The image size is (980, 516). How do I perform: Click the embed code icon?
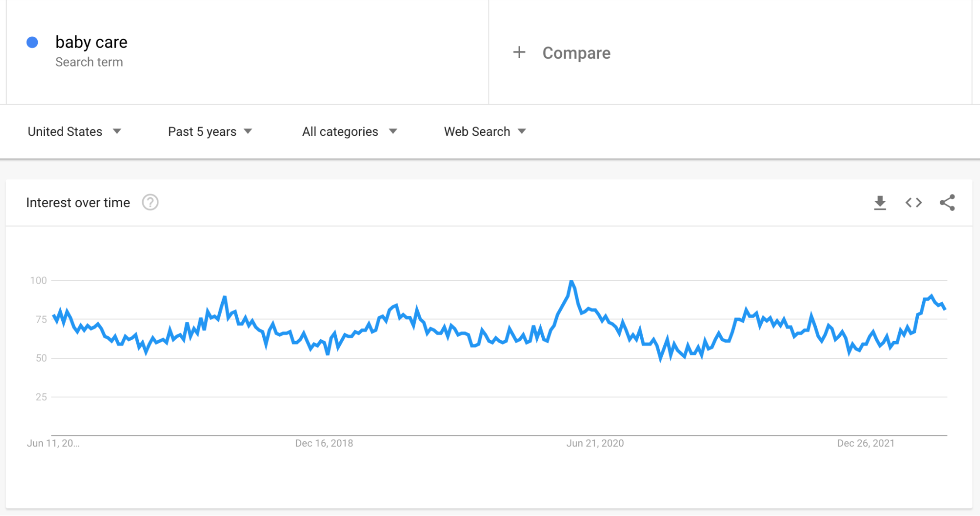913,202
